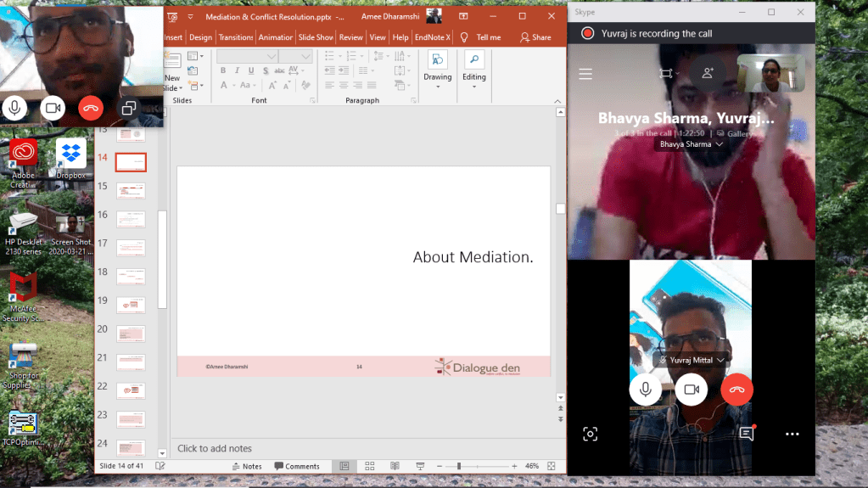
Task: Switch to the Review ribbon tab
Action: pyautogui.click(x=350, y=37)
